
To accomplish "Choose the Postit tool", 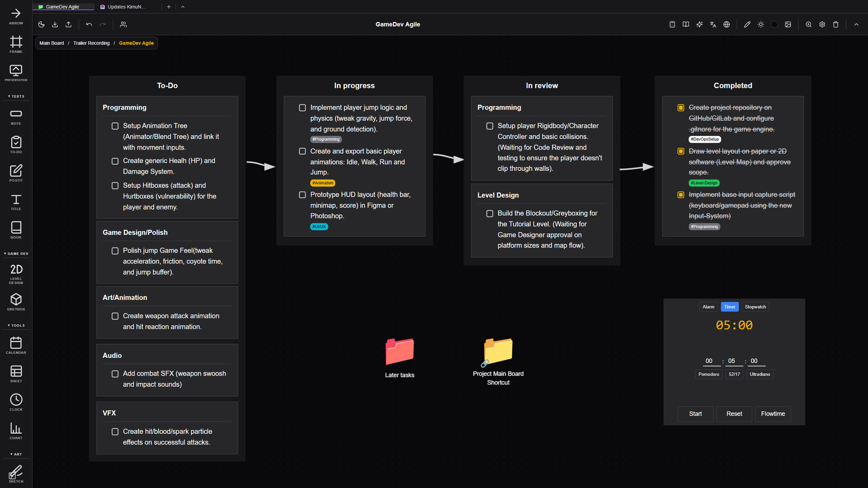I will [16, 173].
